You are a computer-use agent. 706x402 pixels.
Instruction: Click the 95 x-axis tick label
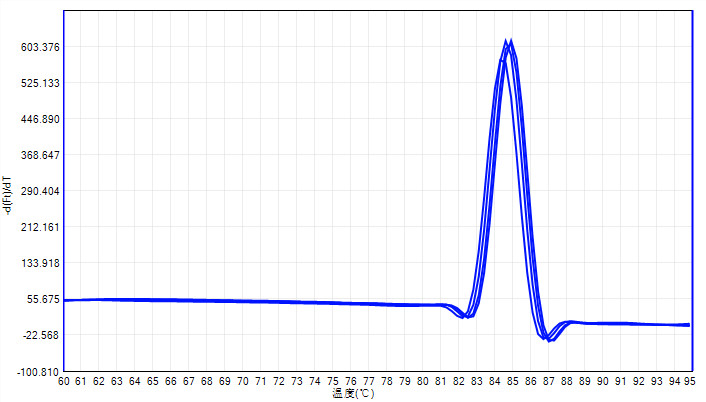688,381
